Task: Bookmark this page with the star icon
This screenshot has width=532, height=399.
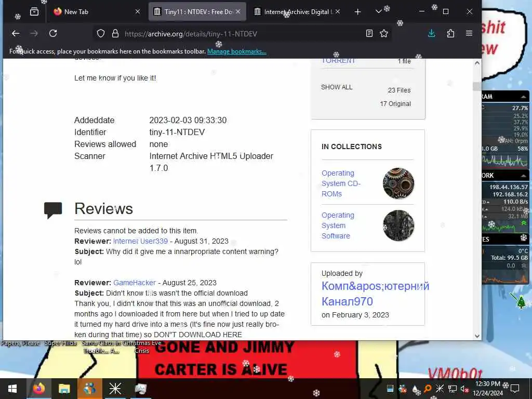Action: [384, 33]
